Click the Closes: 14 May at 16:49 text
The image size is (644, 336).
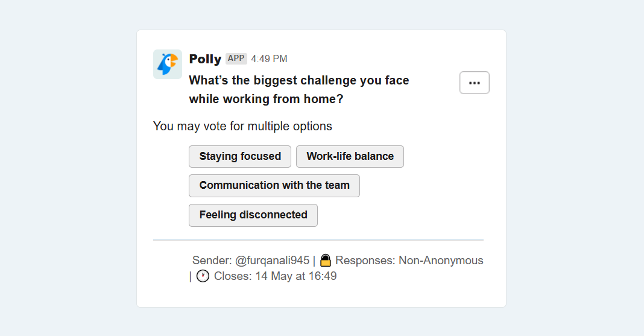(x=275, y=276)
